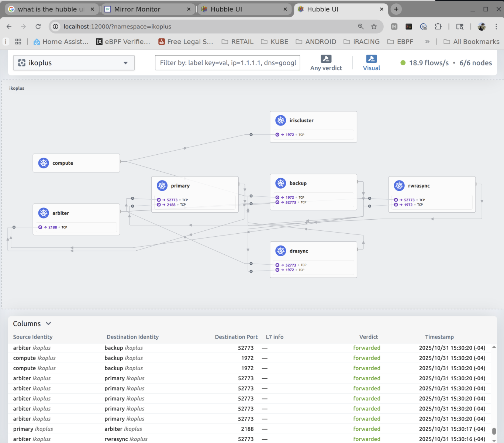Click the iriscluster Kubernetes node icon

[281, 120]
